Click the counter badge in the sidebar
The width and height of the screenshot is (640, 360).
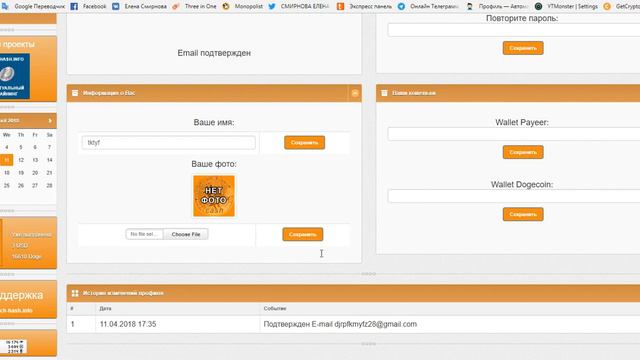click(x=13, y=347)
